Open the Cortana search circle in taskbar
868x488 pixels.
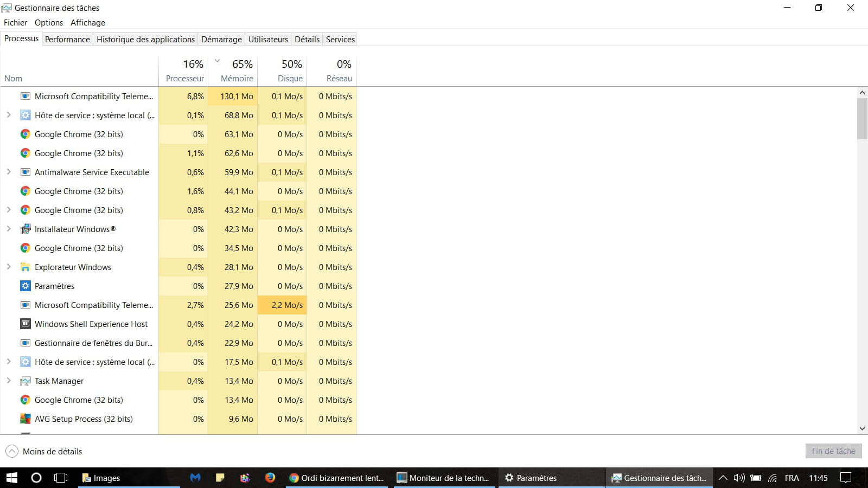[x=36, y=478]
